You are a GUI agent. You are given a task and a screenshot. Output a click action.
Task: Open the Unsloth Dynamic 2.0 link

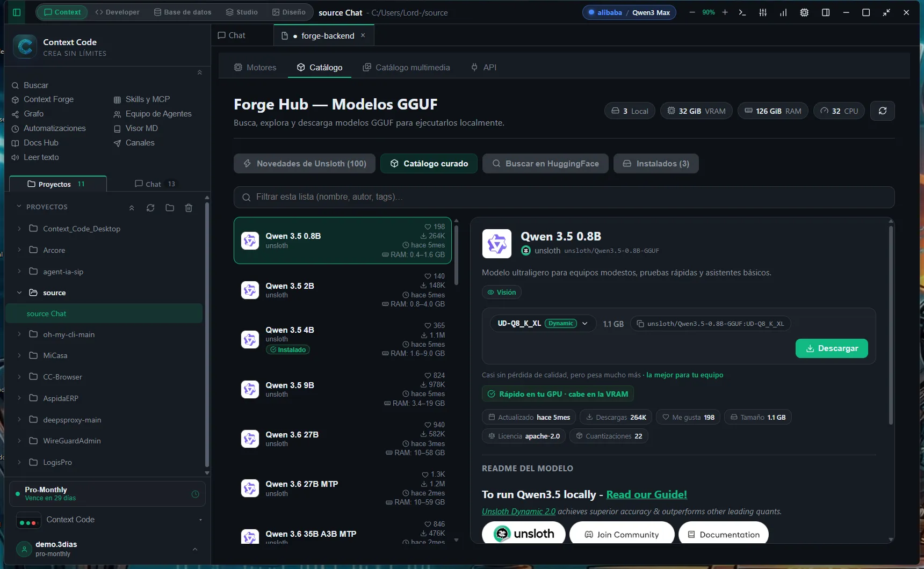point(518,512)
